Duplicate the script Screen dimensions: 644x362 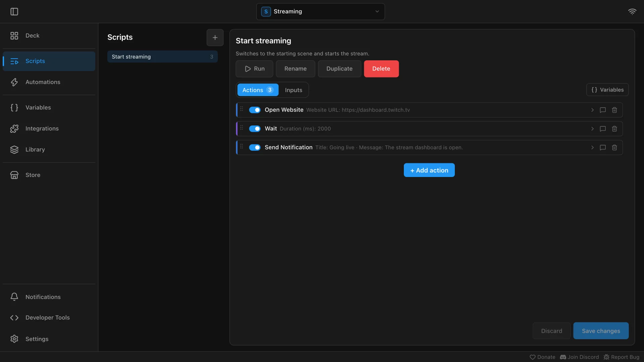click(x=339, y=69)
